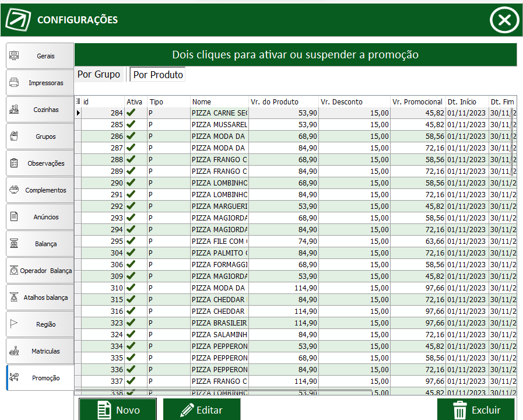Select the Região flag icon

coord(14,324)
